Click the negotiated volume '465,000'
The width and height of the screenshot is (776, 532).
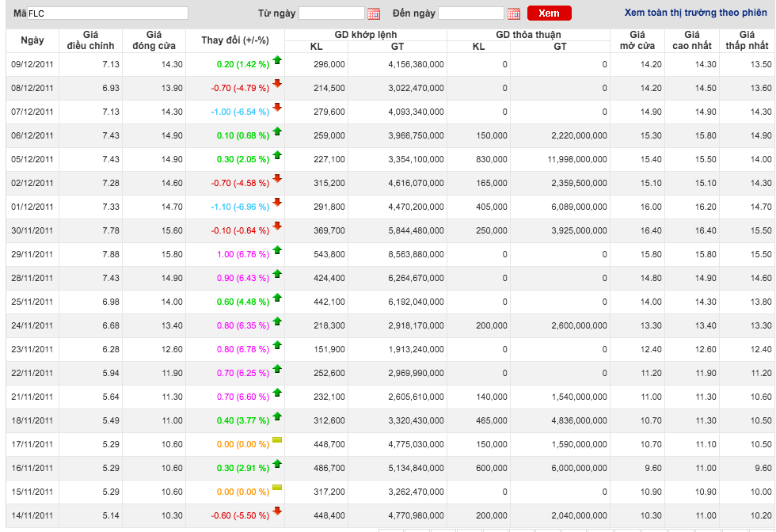(492, 420)
